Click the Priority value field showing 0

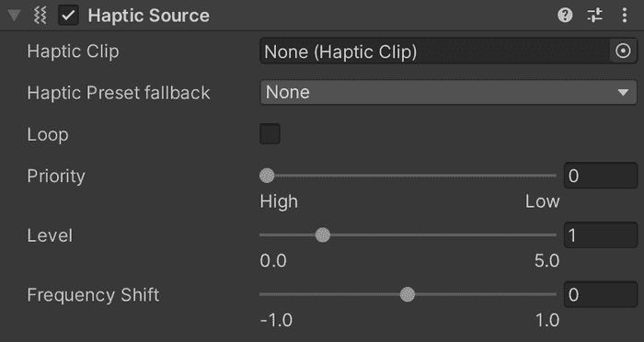click(601, 176)
